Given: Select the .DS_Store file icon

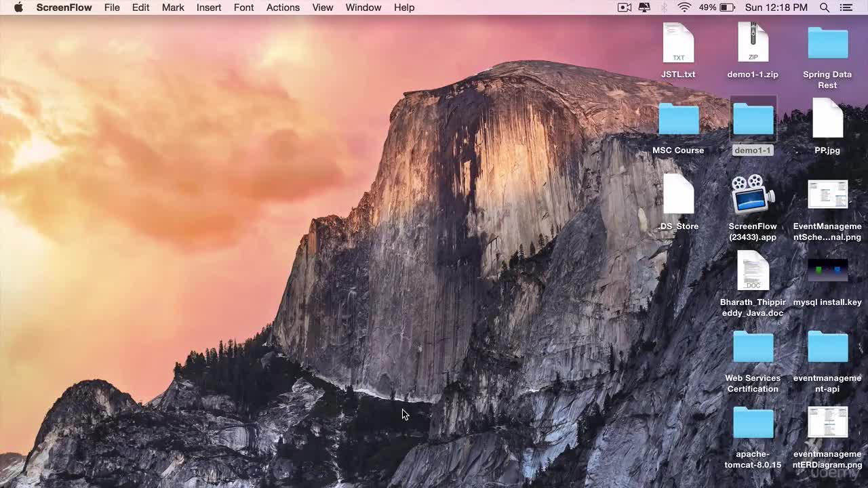Looking at the screenshot, I should pos(678,195).
